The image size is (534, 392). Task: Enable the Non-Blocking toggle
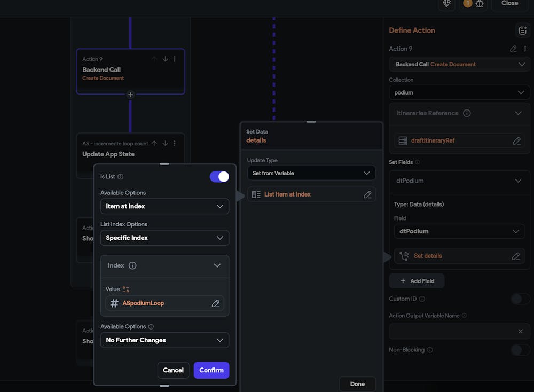520,350
